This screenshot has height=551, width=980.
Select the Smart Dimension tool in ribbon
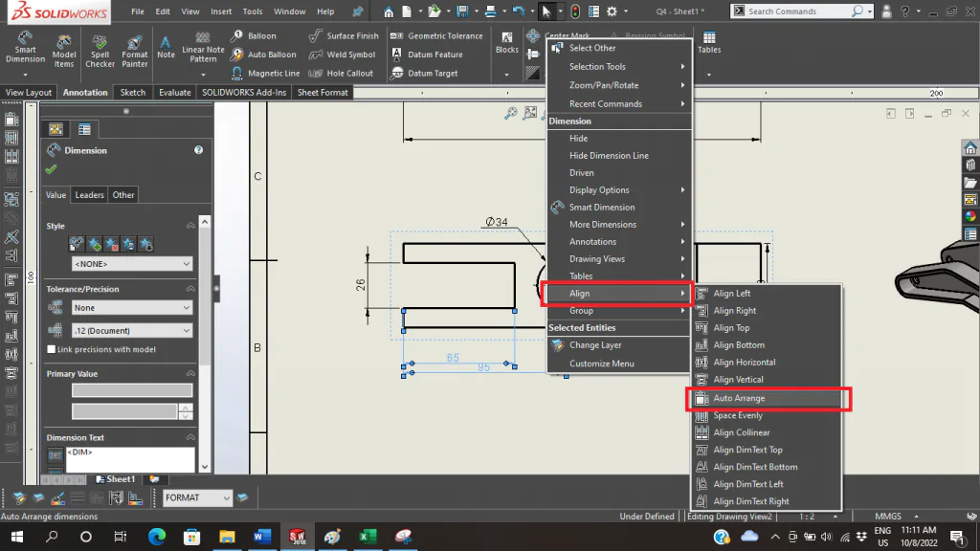coord(25,48)
